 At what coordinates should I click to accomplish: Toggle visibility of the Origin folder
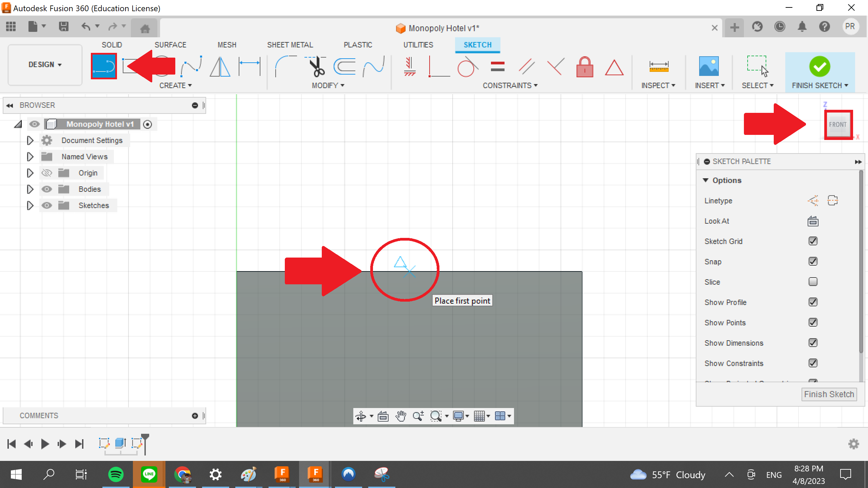46,172
